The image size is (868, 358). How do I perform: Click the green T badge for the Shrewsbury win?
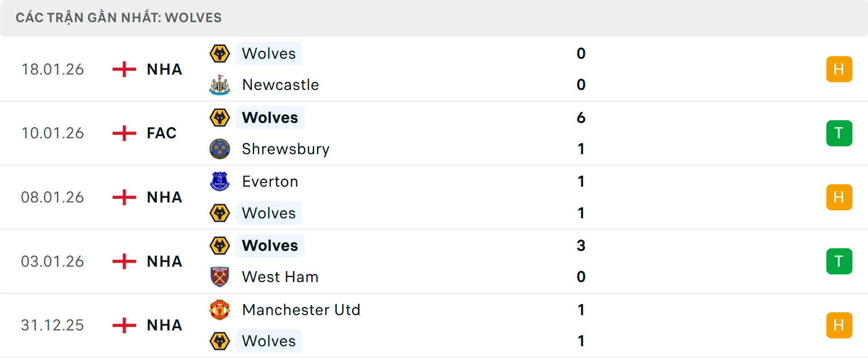tap(840, 133)
